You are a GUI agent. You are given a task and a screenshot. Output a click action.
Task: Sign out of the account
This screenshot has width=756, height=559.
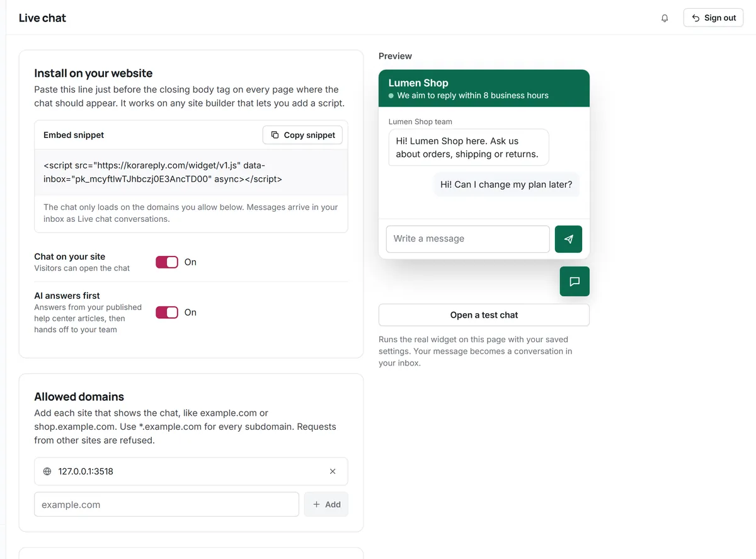tap(713, 18)
